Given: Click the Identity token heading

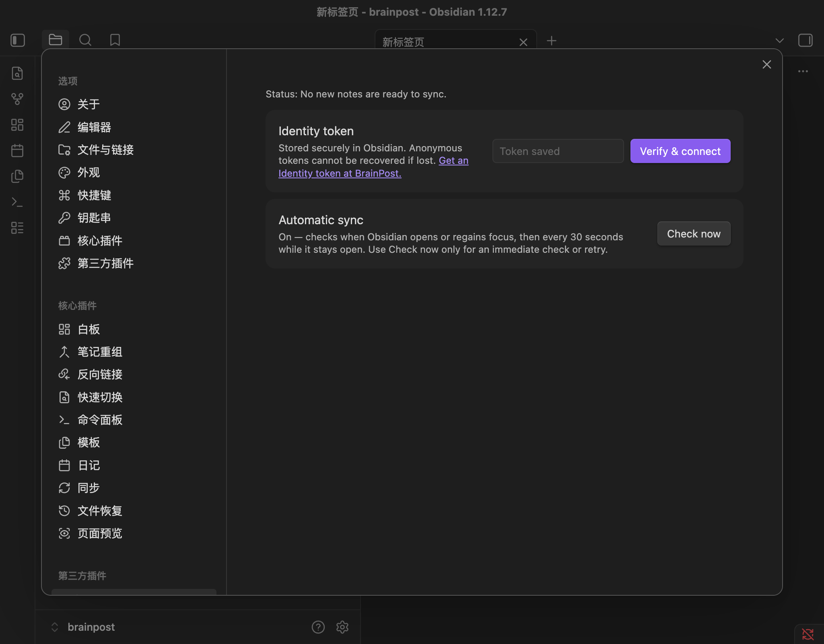Looking at the screenshot, I should point(316,131).
